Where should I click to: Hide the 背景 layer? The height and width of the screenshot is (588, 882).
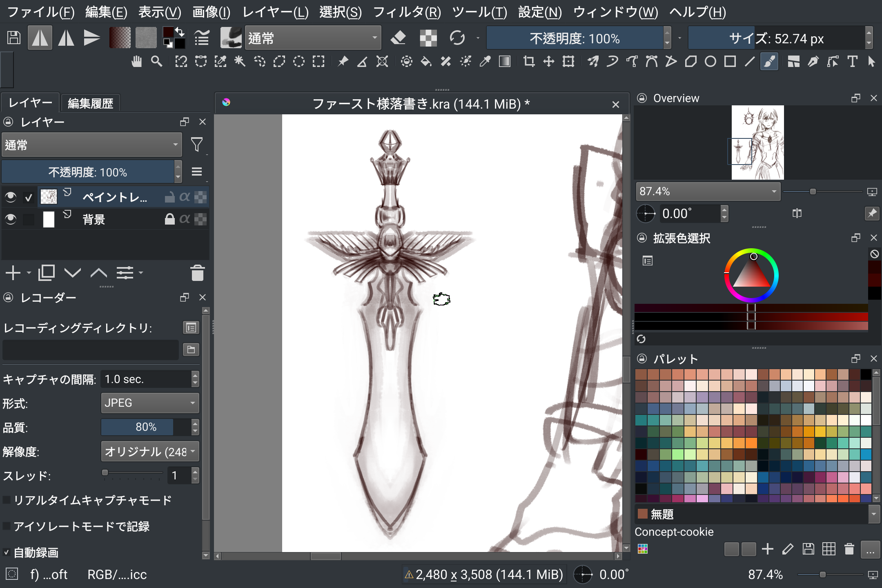(11, 219)
